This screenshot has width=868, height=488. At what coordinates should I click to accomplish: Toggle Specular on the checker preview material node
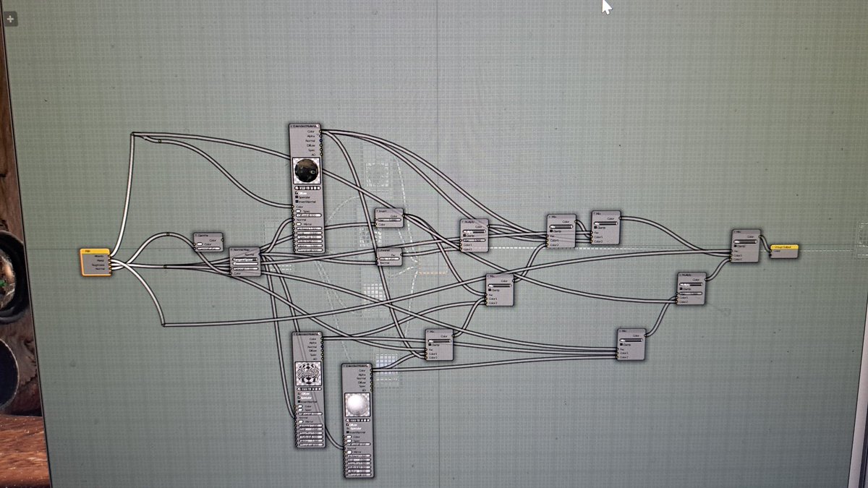tap(299, 397)
